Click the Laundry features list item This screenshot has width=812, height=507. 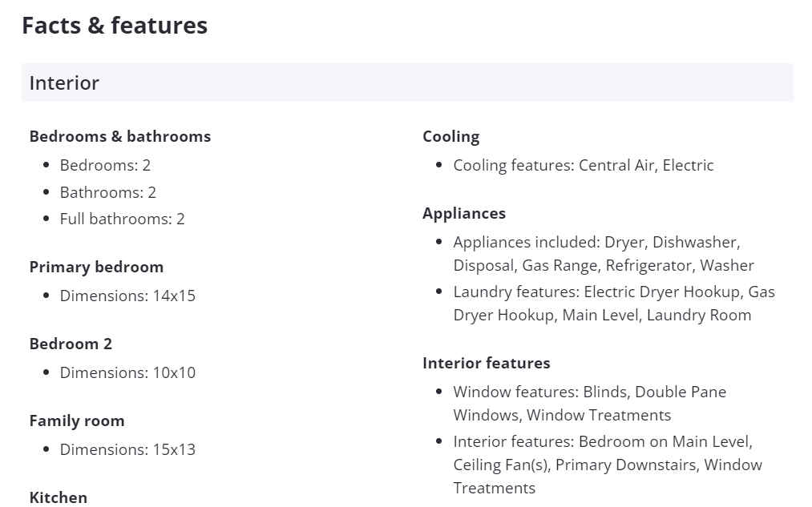click(613, 304)
